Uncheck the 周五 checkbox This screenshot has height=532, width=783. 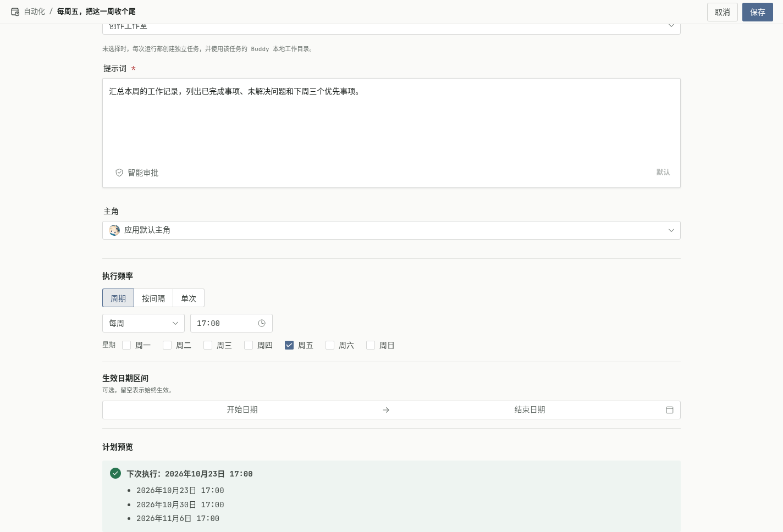[289, 345]
